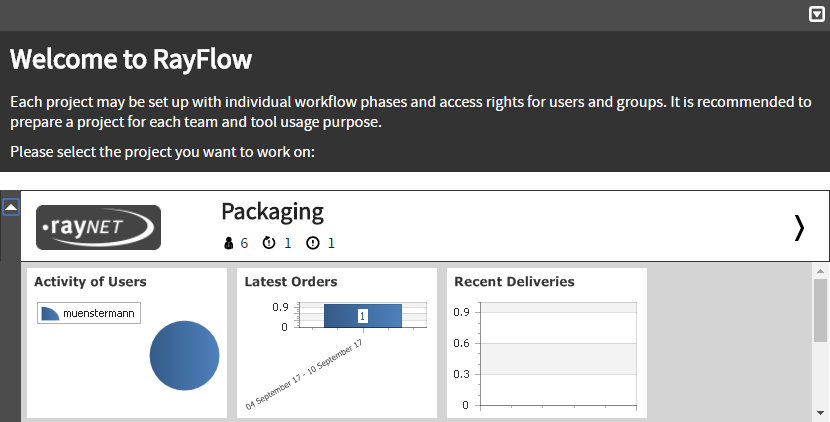Click the exclamation alert icon
Screen dimensions: 830x422
tap(312, 243)
